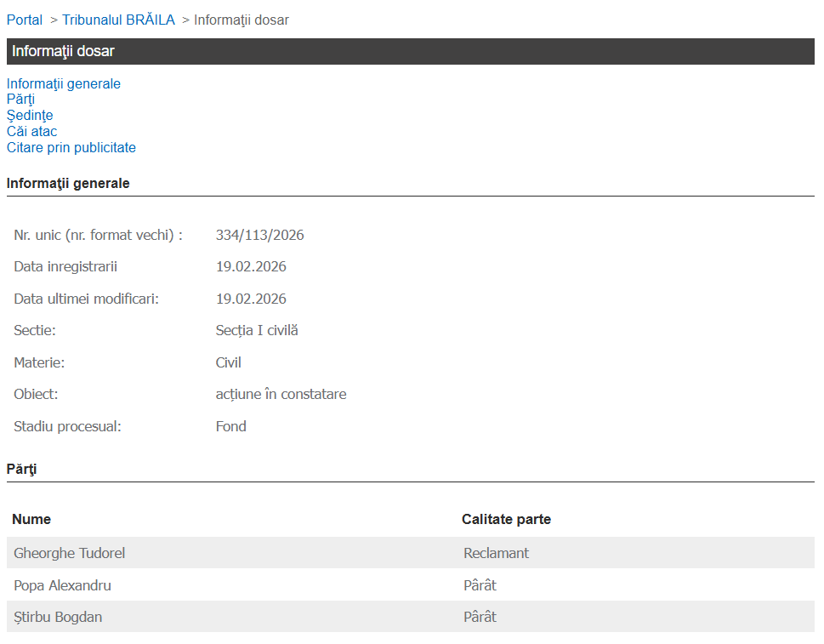Screen dimensions: 824x644
Task: Open the Ședințe section link
Action: click(30, 116)
